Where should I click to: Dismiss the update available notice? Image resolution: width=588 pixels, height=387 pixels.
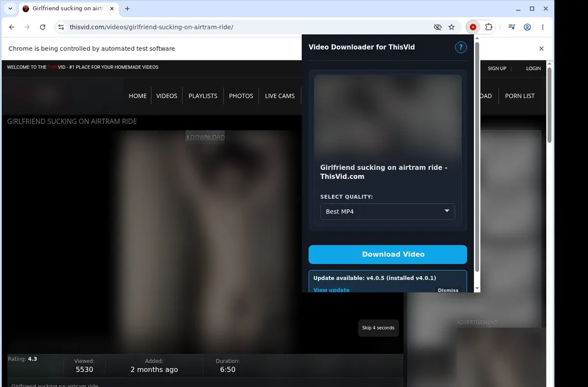[448, 290]
